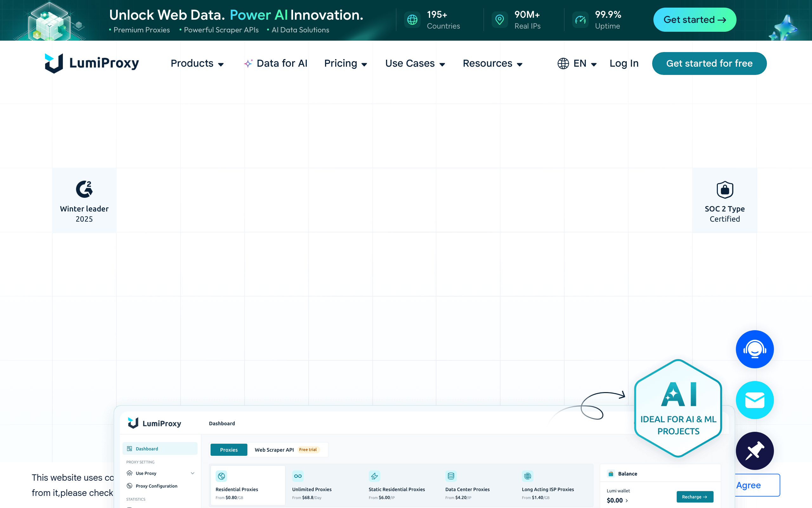The width and height of the screenshot is (812, 508).
Task: Click the Dashboard heading in the preview header
Action: [222, 423]
